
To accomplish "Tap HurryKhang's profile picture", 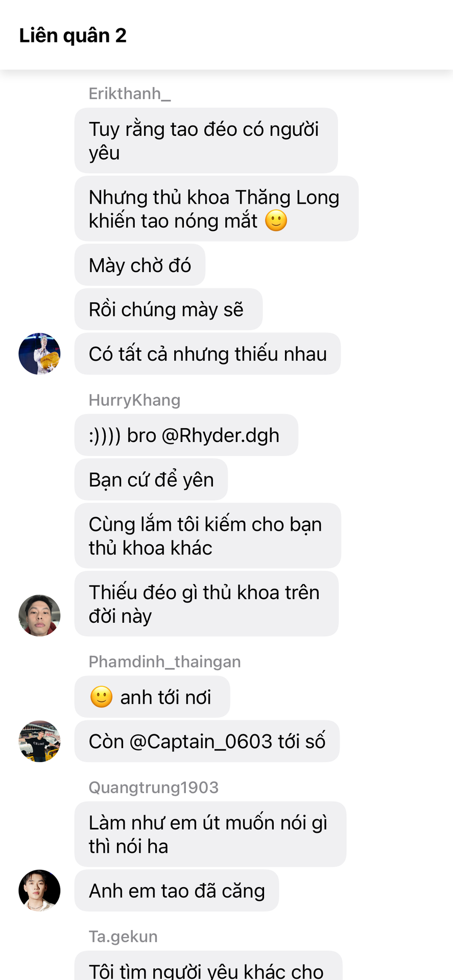I will pyautogui.click(x=39, y=615).
